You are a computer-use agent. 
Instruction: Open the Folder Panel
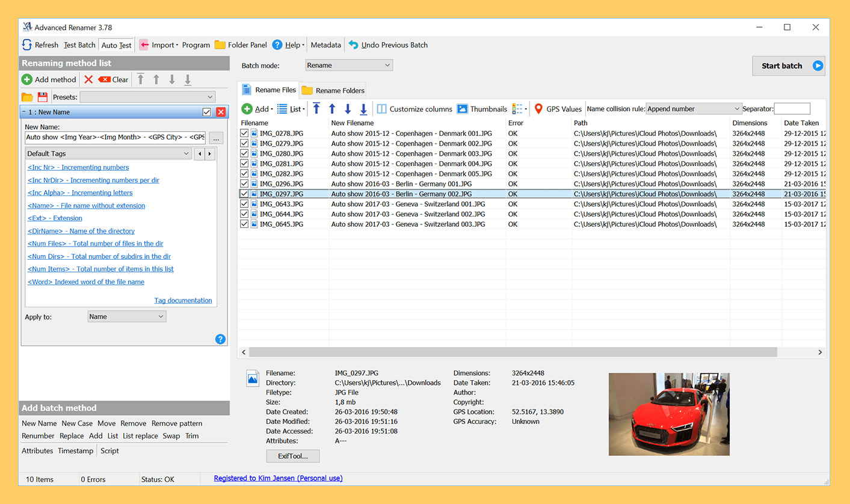point(241,45)
